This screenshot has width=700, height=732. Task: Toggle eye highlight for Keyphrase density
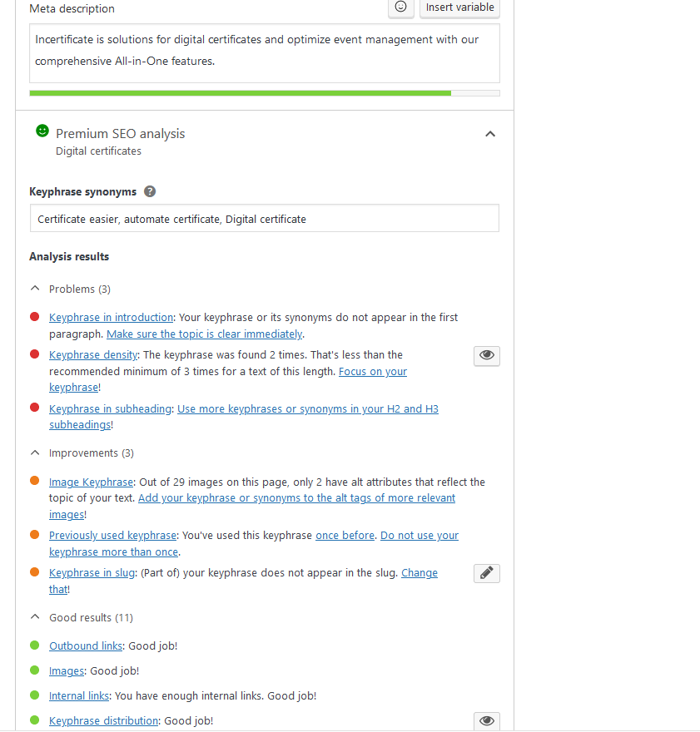(x=487, y=356)
